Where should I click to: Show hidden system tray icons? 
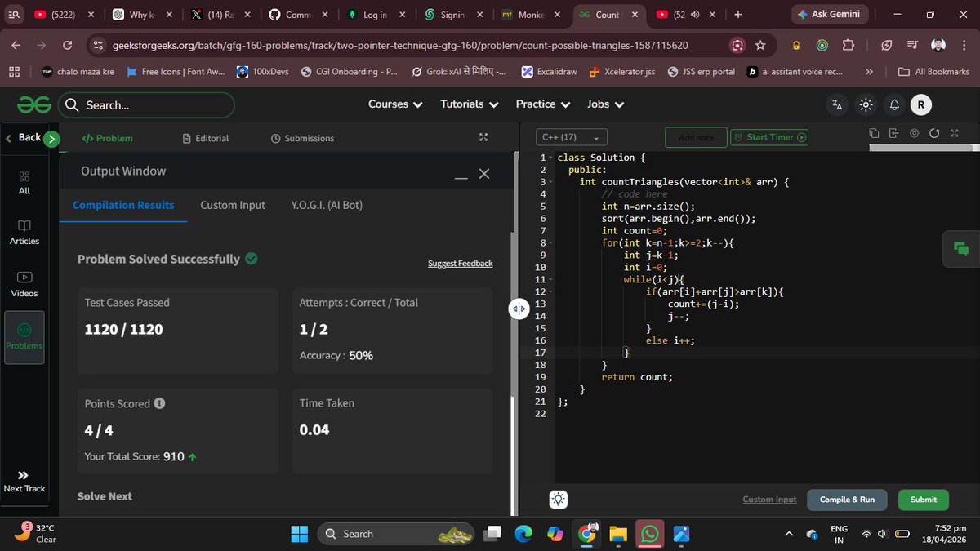click(788, 534)
